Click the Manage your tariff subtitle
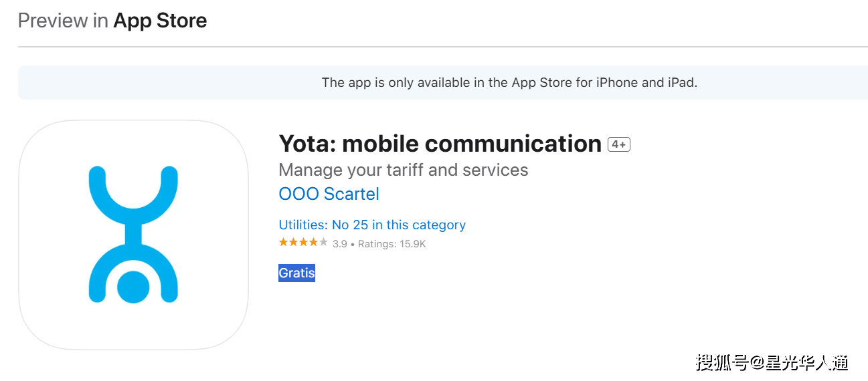This screenshot has width=868, height=381. tap(403, 170)
